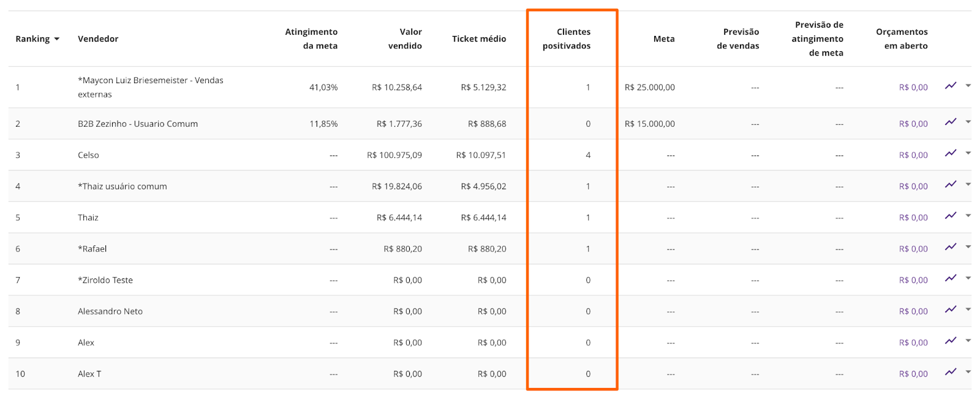Open the Ranking sort direction dropdown
Viewport: 980px width, 399px height.
point(57,39)
